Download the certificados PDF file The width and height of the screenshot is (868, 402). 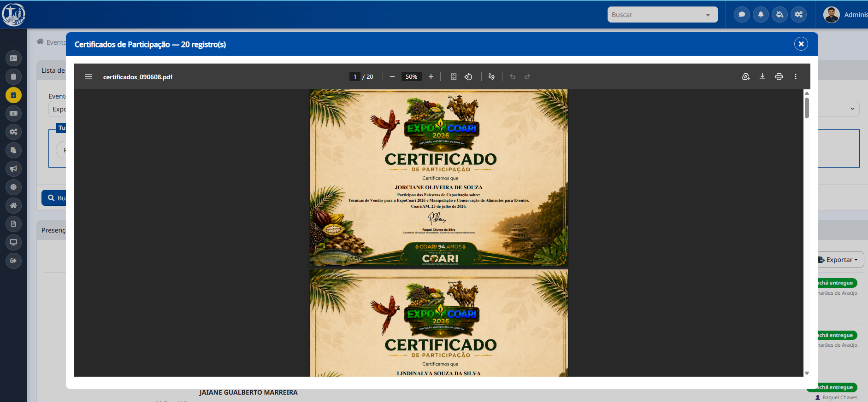762,76
